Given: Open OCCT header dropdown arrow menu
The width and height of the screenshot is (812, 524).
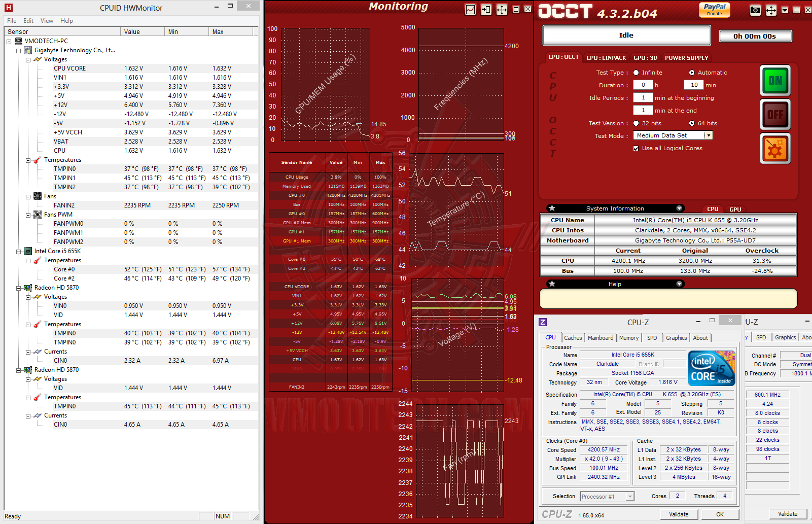Looking at the screenshot, I should (x=785, y=10).
